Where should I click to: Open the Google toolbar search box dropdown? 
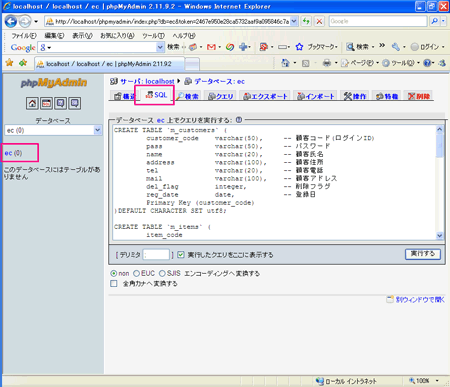160,47
